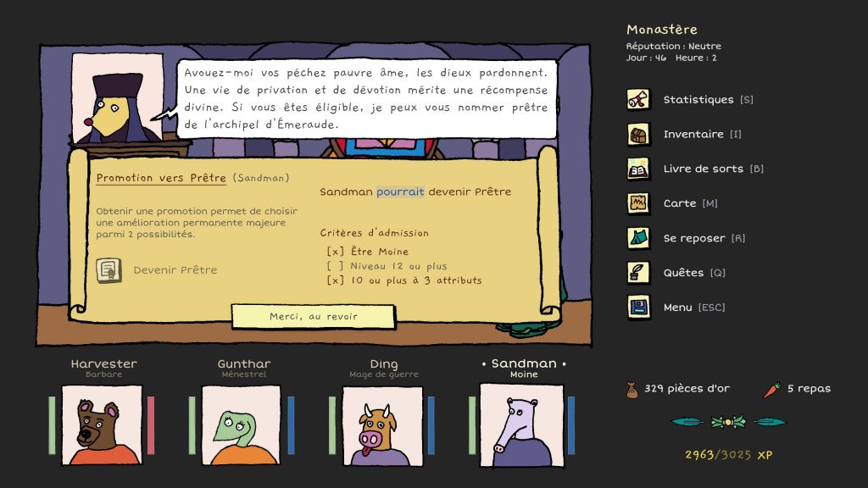Select the Inventaire menu label
Image resolution: width=868 pixels, height=488 pixels.
tap(693, 135)
